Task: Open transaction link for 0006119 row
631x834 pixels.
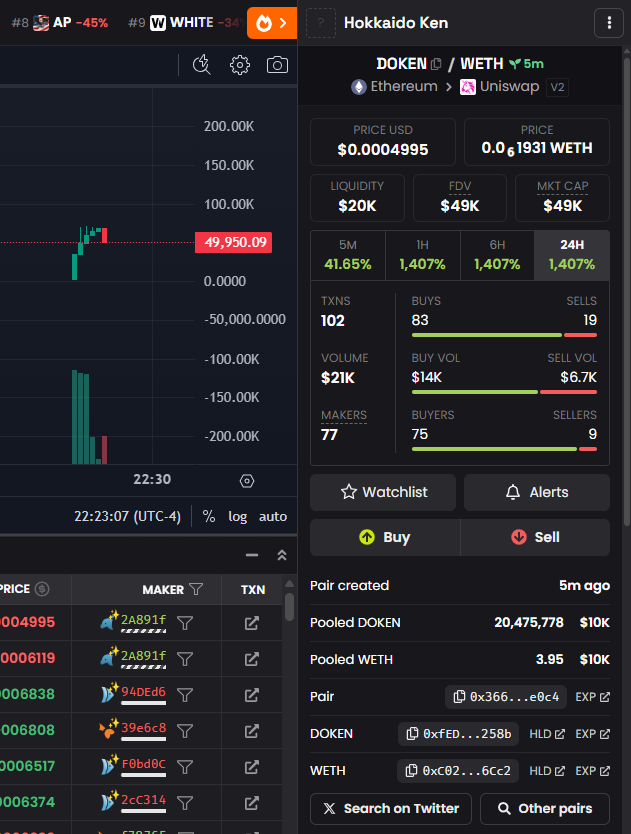Action: [x=252, y=659]
